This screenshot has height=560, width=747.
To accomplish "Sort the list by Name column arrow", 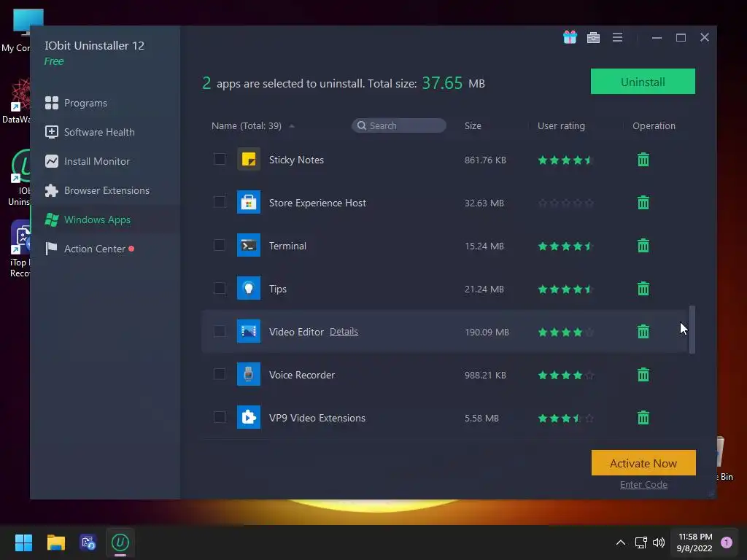I will click(x=292, y=125).
